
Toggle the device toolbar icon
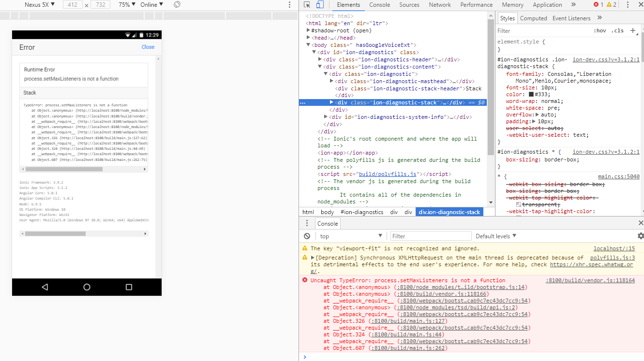[x=320, y=5]
